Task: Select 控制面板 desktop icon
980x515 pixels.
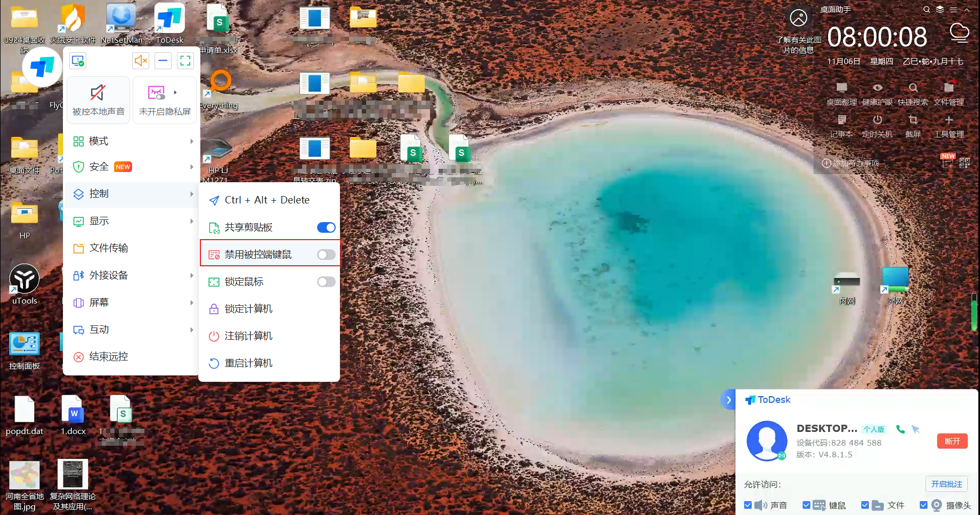Action: tap(25, 350)
